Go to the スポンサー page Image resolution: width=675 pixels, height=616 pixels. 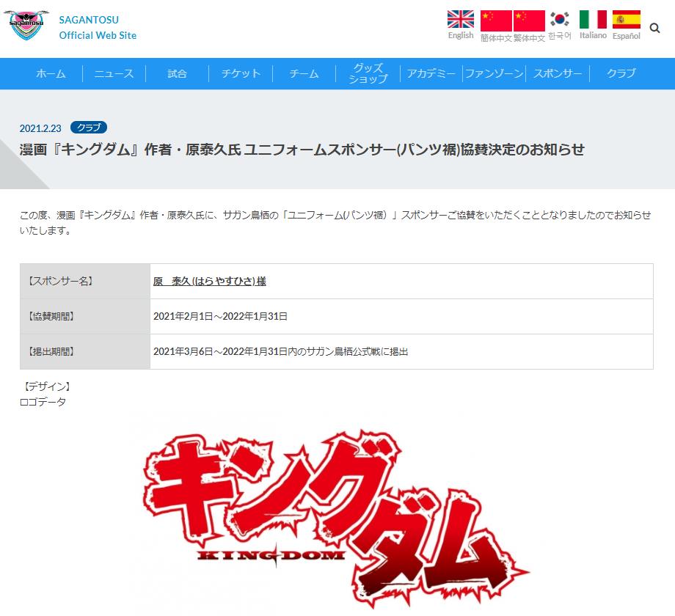pos(556,73)
